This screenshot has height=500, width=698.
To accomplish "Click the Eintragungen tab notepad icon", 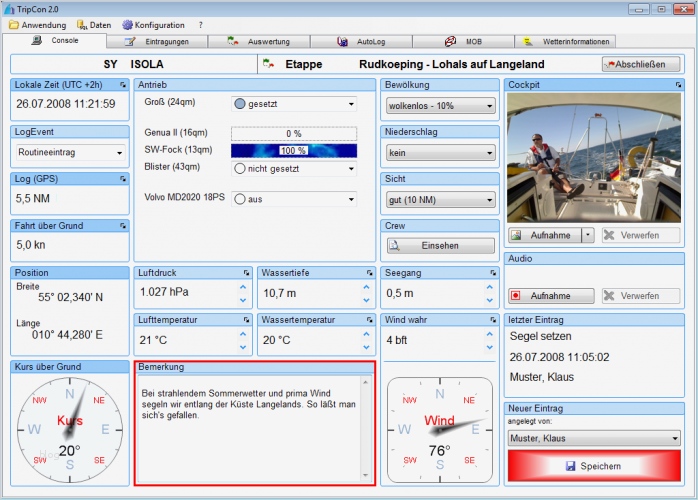I will [130, 41].
